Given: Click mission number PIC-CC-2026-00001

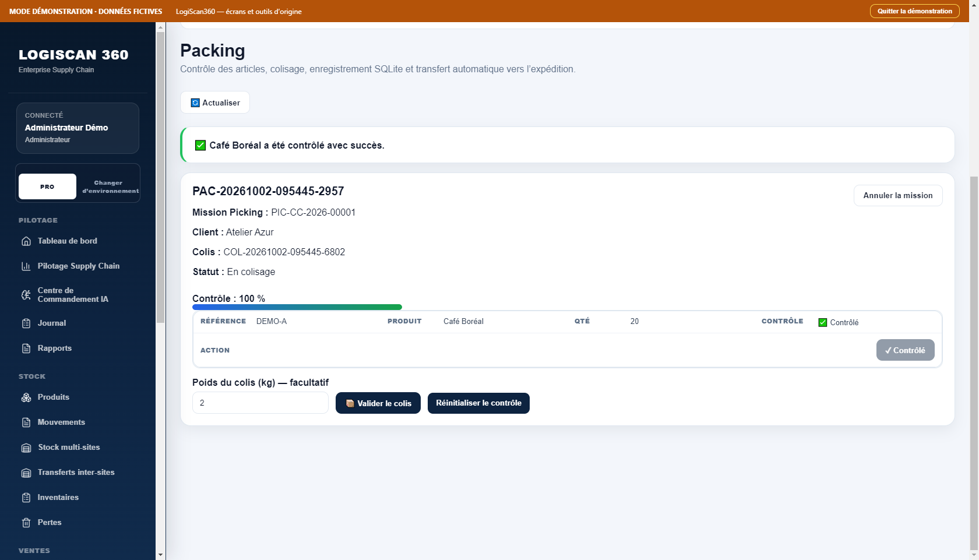Looking at the screenshot, I should (x=313, y=212).
